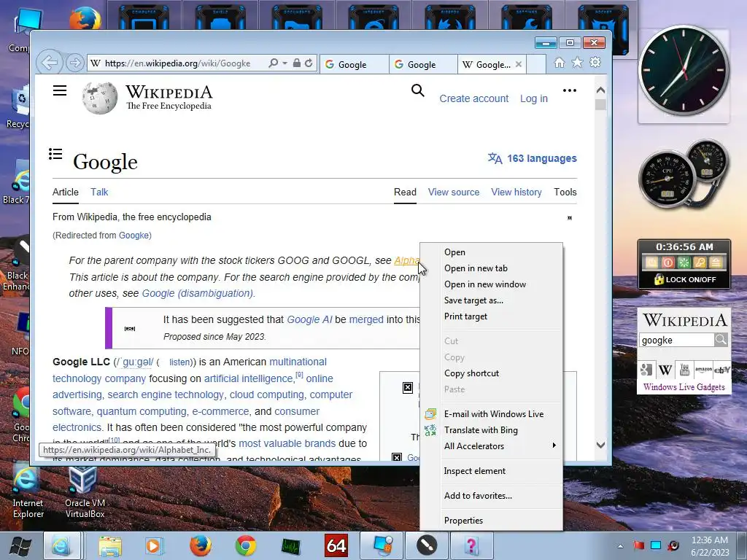Show hidden system tray icons arrow
747x560 pixels.
pyautogui.click(x=620, y=546)
